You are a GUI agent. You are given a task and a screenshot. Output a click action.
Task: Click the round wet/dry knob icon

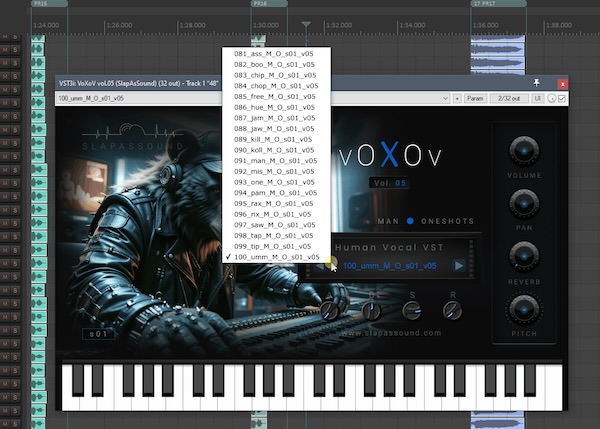click(551, 98)
